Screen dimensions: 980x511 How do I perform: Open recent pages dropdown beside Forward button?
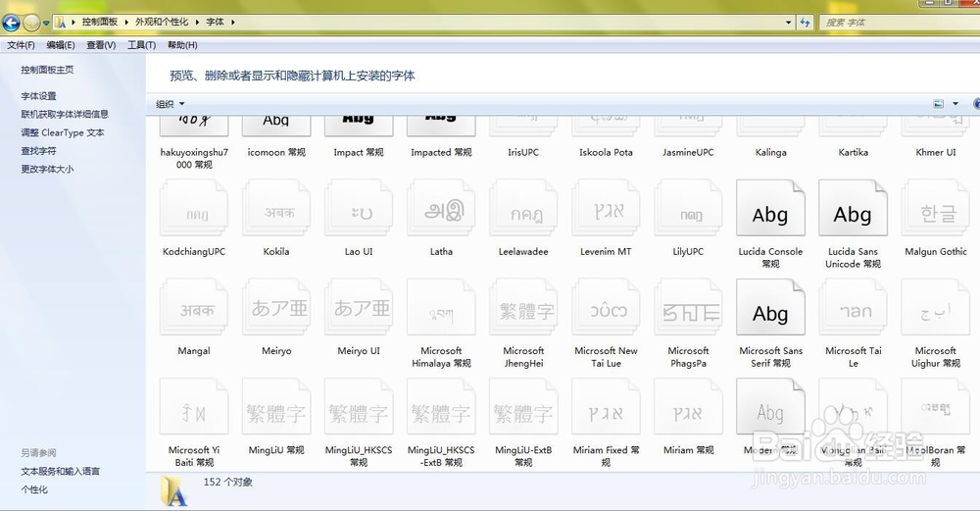46,24
